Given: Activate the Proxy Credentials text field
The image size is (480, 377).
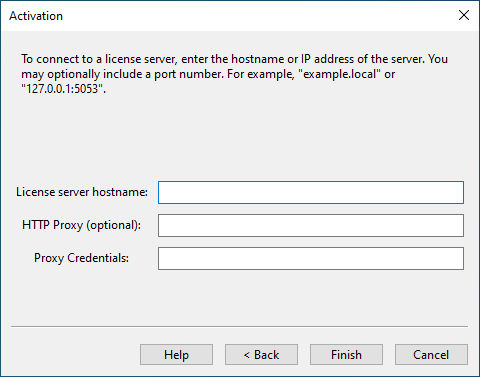Looking at the screenshot, I should 311,258.
